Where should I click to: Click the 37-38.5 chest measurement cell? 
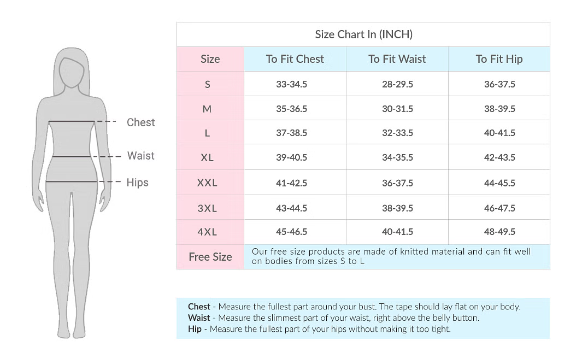(291, 133)
